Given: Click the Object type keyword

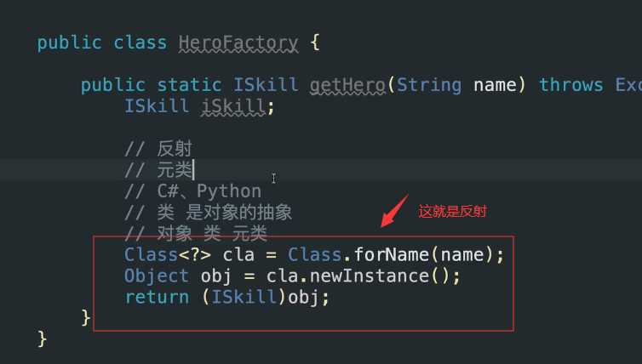Looking at the screenshot, I should 157,276.
